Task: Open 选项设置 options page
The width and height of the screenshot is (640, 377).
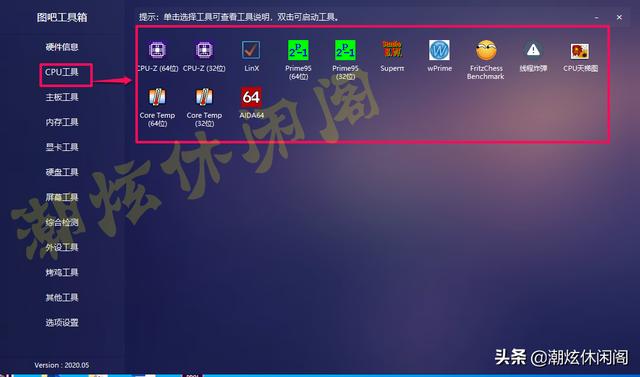Action: [62, 323]
